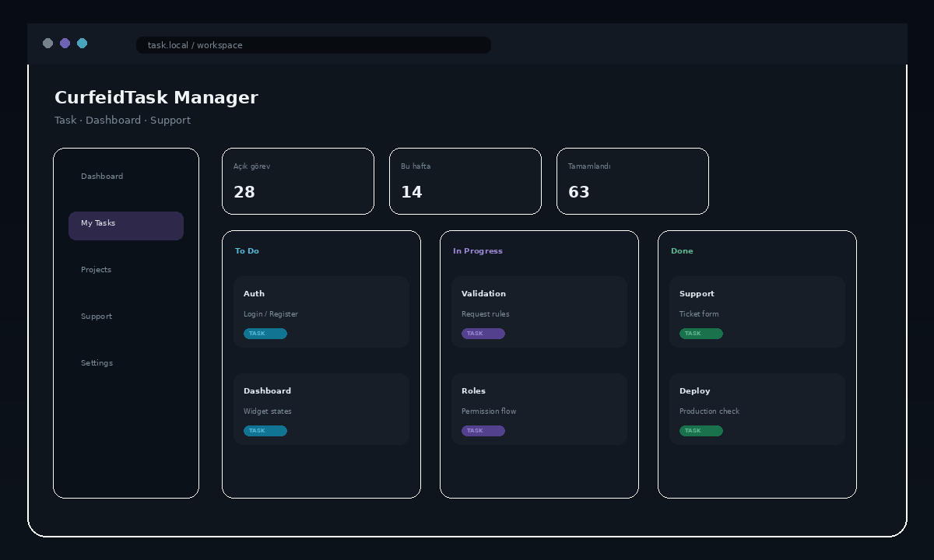
Task: Click the Production check description
Action: pos(710,411)
